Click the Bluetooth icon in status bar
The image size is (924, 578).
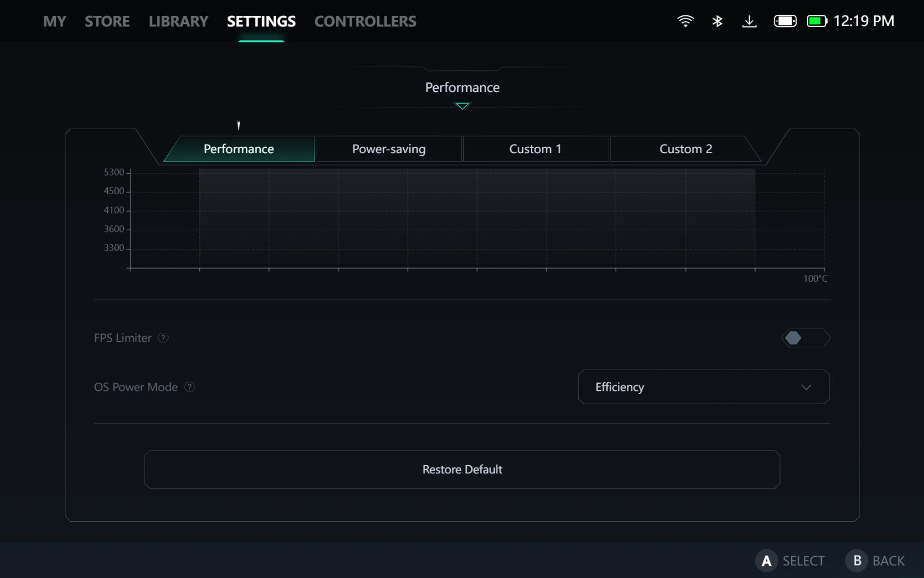[717, 21]
